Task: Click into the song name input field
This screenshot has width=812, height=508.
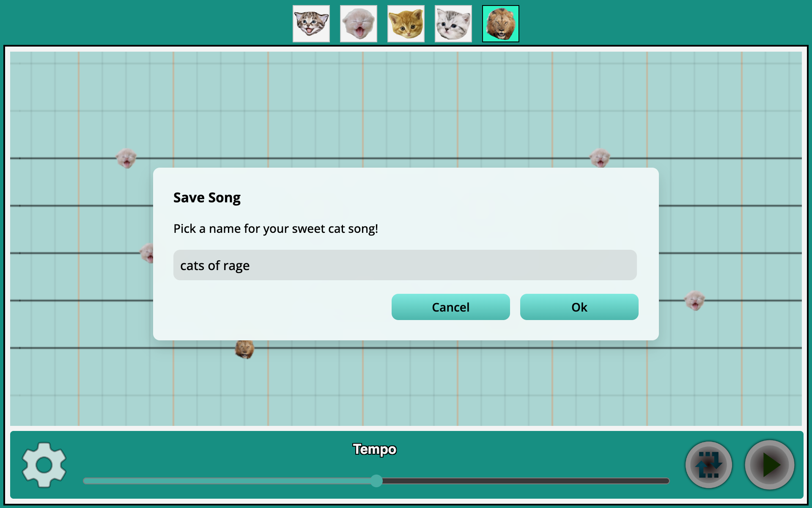Action: (x=405, y=265)
